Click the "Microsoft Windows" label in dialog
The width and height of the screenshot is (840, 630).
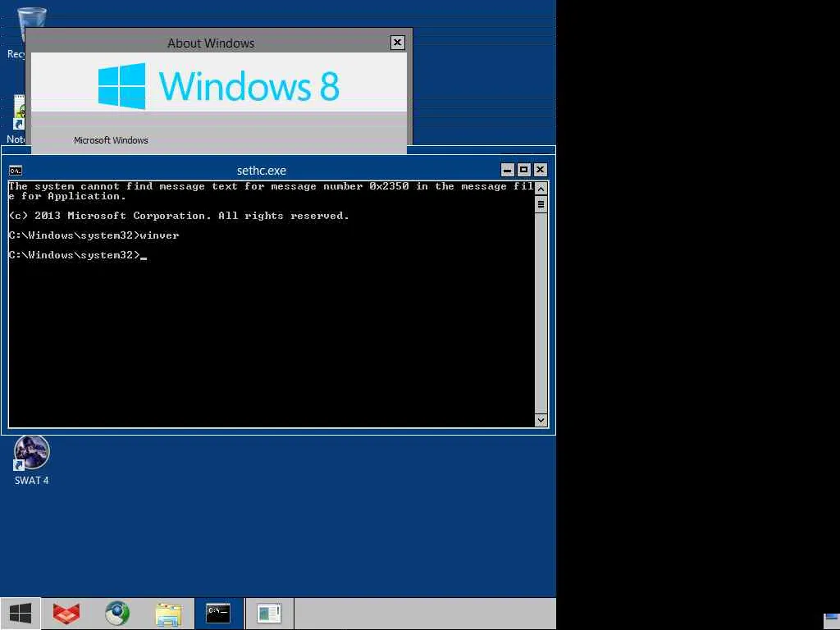(111, 140)
